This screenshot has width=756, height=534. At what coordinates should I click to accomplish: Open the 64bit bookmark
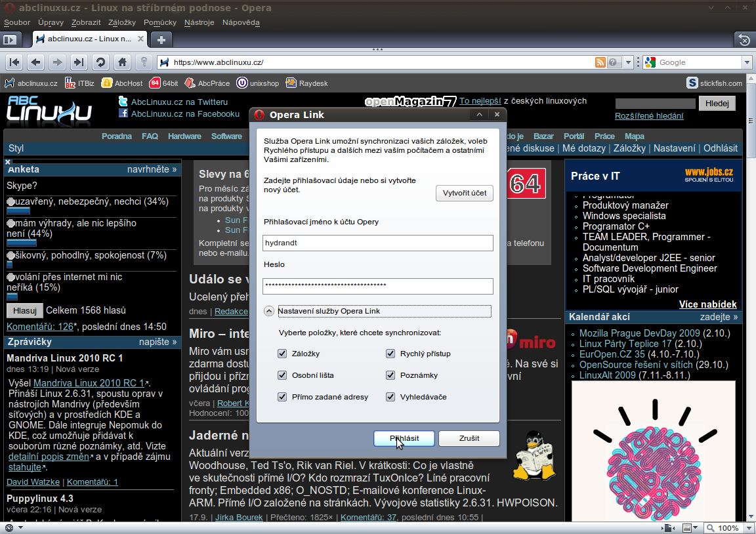[x=163, y=83]
